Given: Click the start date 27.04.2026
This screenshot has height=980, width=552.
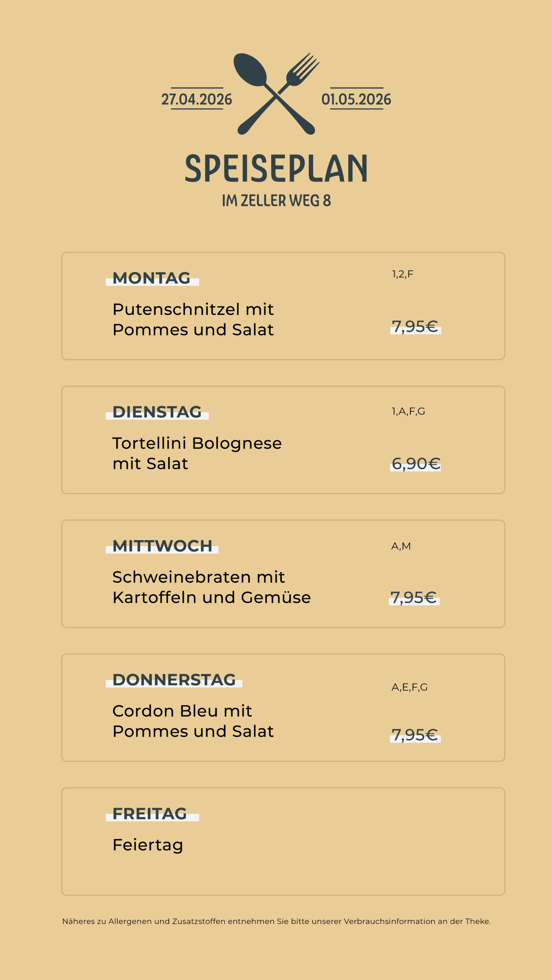Looking at the screenshot, I should click(197, 99).
